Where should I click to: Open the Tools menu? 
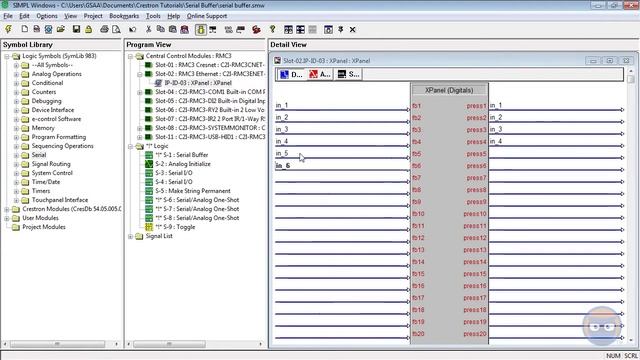pyautogui.click(x=153, y=16)
